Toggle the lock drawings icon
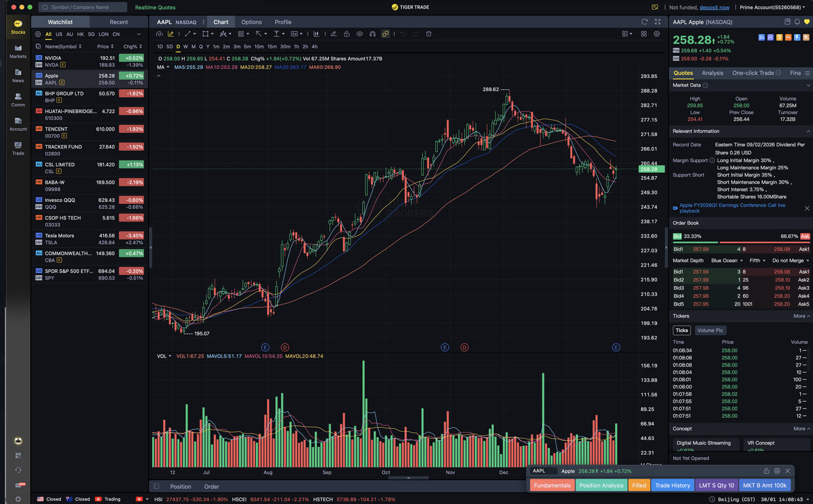813x504 pixels. pos(346,34)
